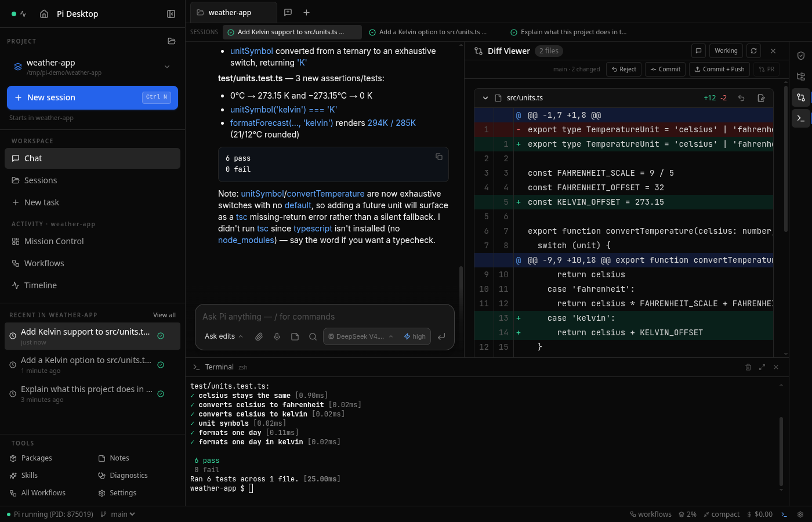812x522 pixels.
Task: Toggle high thinking level
Action: tap(415, 336)
